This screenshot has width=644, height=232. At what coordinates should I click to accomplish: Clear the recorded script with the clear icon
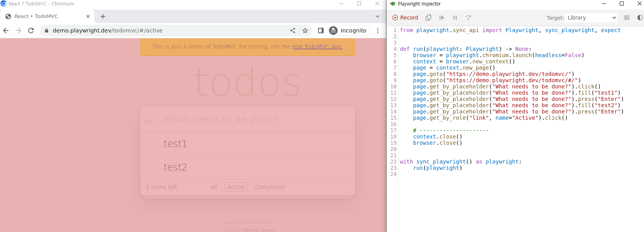(x=627, y=18)
